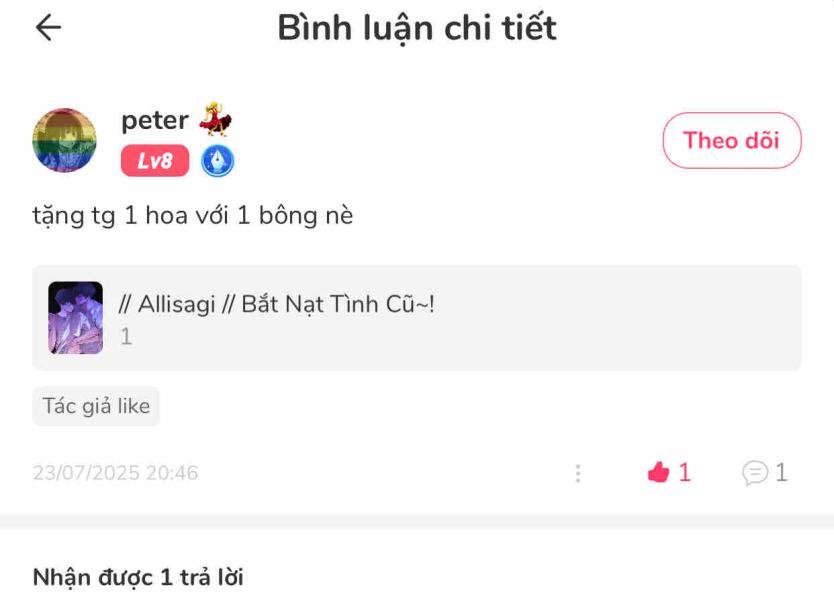Tap the reply count beside comment icon

coord(781,472)
